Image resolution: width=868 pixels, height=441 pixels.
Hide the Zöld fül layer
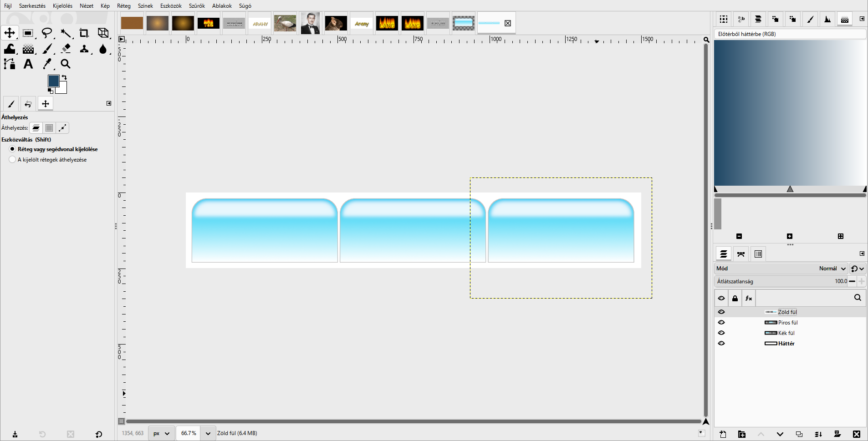coord(721,312)
